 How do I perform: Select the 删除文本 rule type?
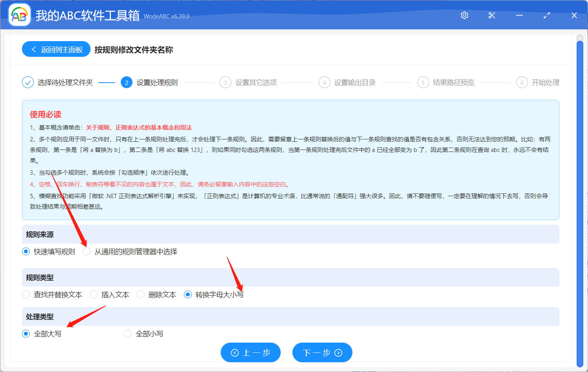point(140,294)
